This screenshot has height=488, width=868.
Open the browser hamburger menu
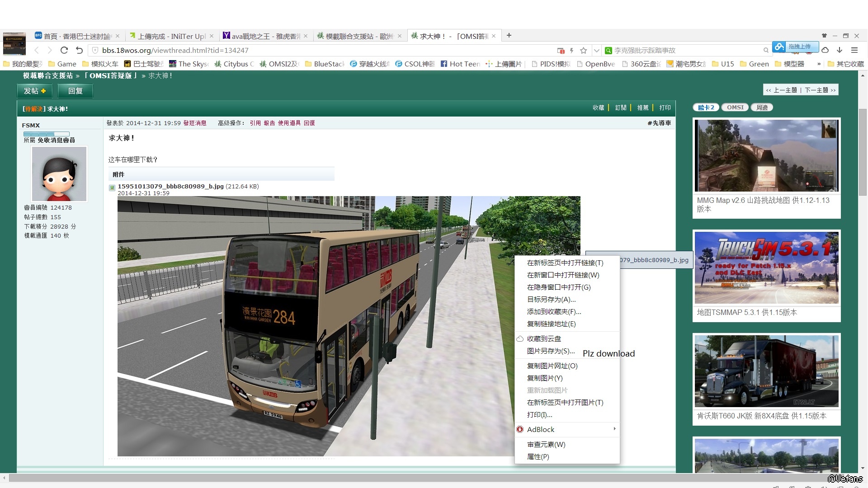pos(854,50)
